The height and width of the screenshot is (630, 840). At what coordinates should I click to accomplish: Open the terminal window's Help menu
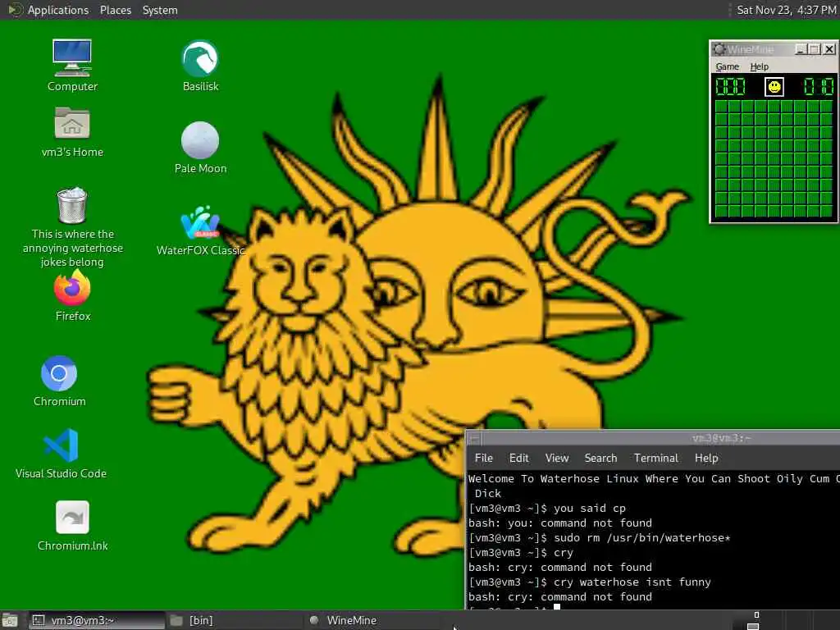point(706,458)
